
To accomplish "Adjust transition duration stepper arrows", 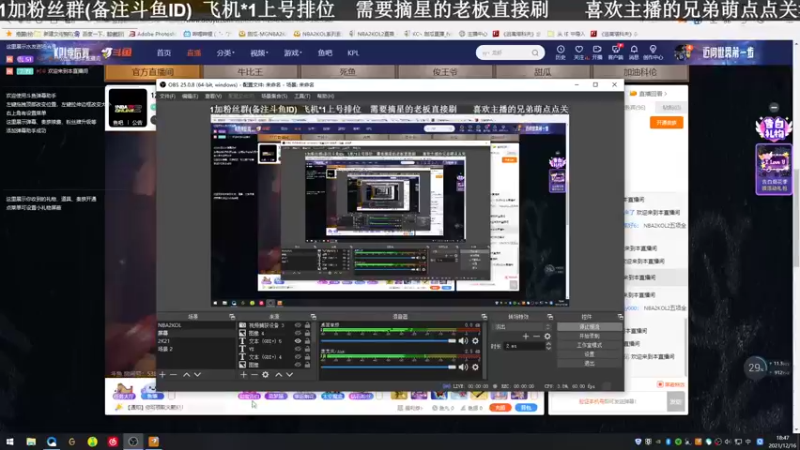I will point(548,346).
